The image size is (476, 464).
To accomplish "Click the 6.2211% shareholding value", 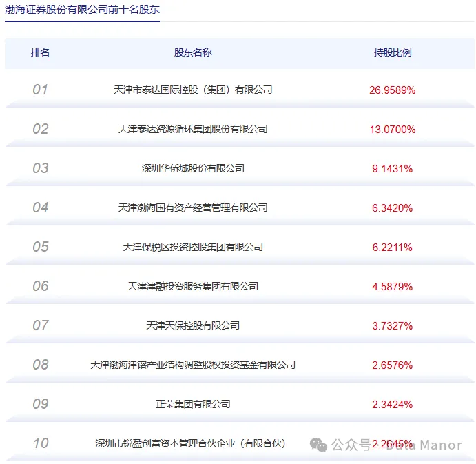I will 392,247.
